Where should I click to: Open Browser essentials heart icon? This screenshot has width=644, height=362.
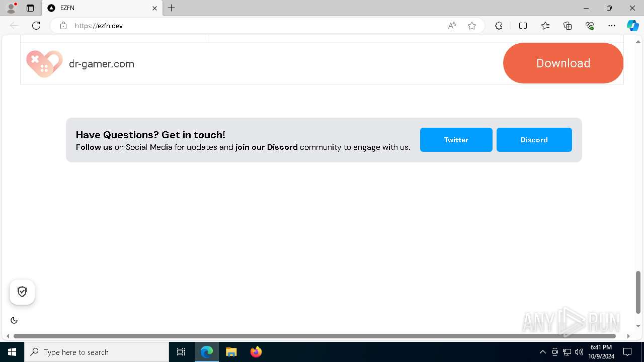[x=590, y=26]
